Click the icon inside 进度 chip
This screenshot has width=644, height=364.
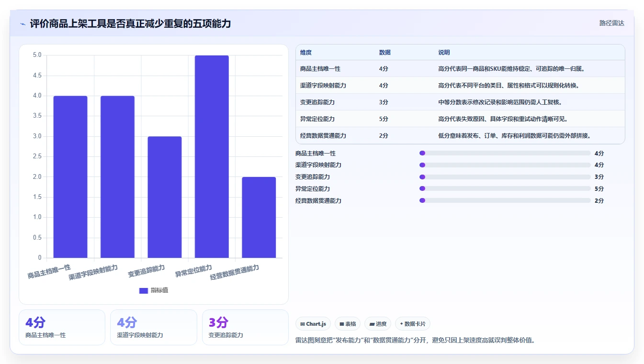[x=372, y=324]
